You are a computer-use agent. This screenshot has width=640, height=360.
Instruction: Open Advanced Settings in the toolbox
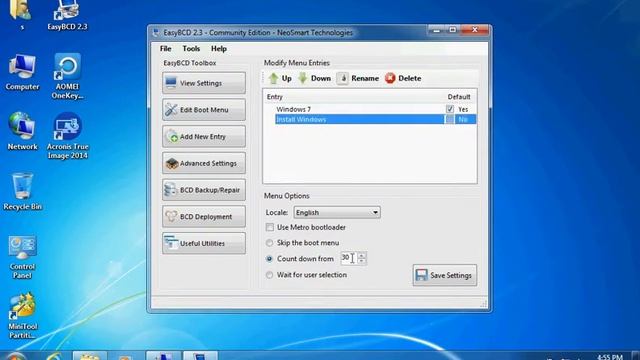coord(204,163)
